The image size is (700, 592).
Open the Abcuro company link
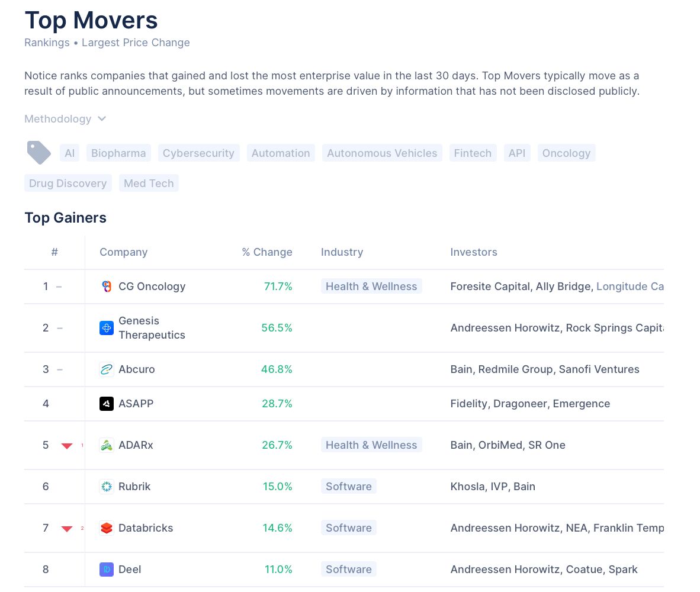click(137, 369)
